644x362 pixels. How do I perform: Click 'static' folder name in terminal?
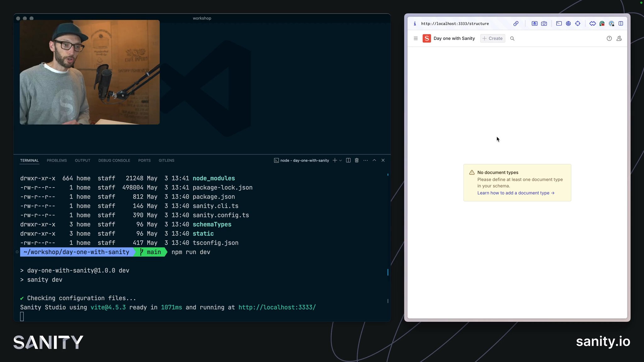tap(203, 233)
